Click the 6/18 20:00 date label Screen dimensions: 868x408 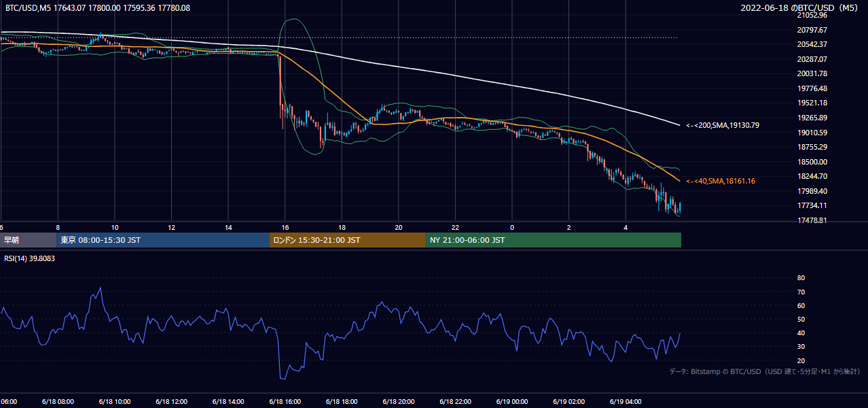[399, 401]
